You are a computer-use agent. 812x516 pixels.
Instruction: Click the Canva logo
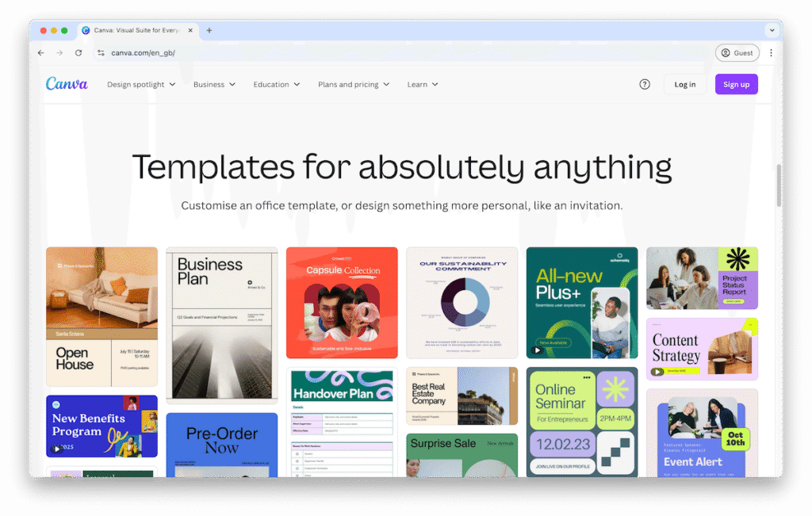[67, 84]
